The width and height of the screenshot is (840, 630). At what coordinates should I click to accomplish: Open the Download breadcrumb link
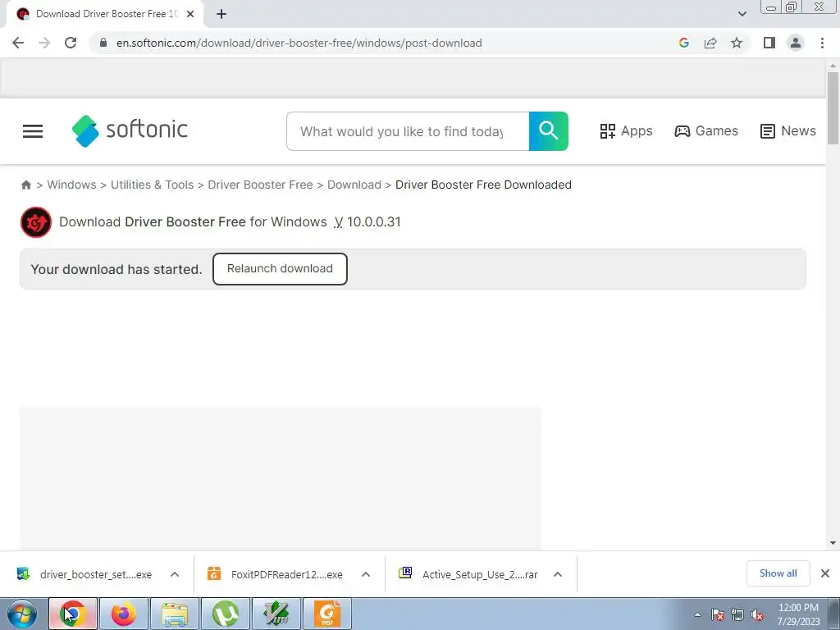tap(354, 185)
